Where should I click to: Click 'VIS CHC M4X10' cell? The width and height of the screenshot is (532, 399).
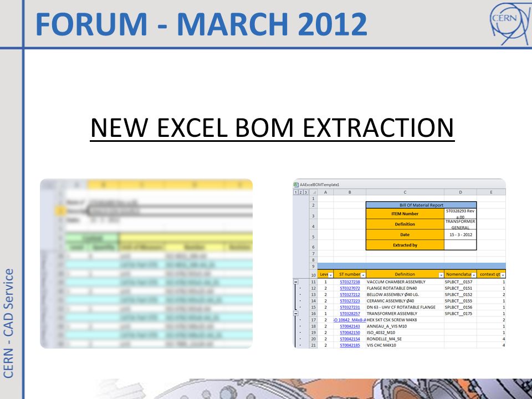click(x=405, y=345)
